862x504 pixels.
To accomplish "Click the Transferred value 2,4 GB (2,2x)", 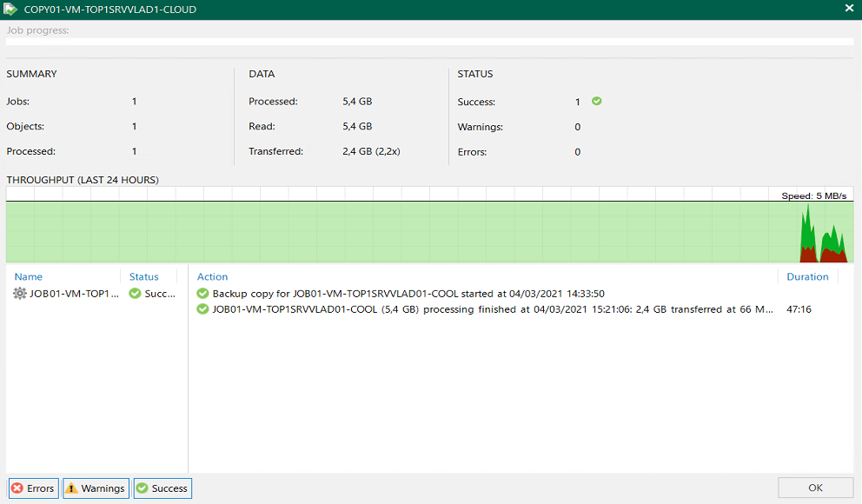I will click(x=371, y=151).
